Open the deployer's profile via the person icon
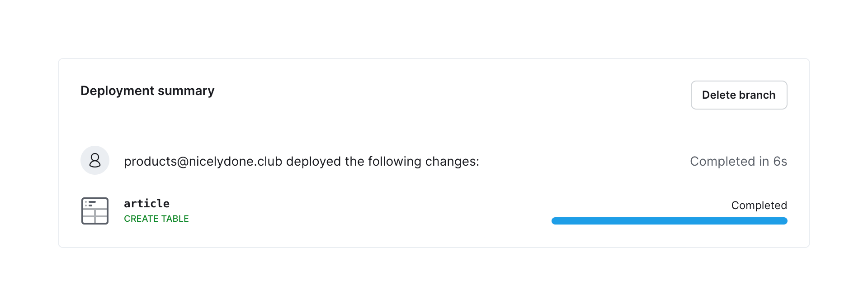The image size is (868, 306). coord(95,160)
